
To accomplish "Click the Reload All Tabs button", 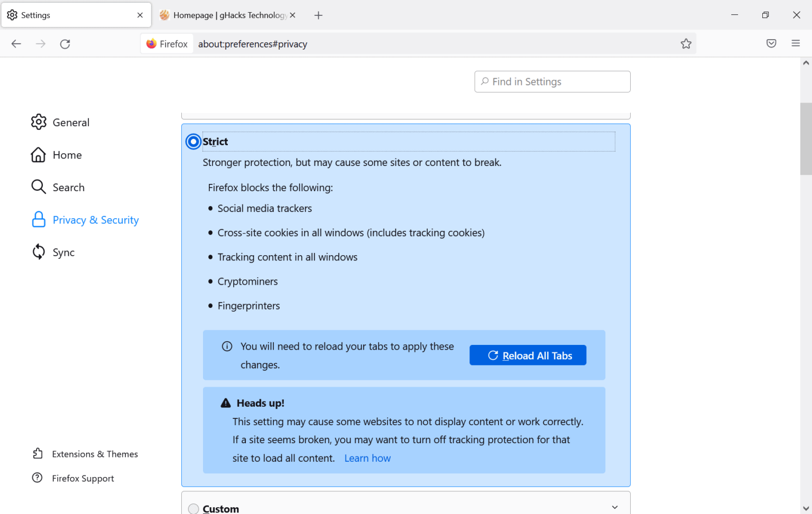I will [527, 355].
